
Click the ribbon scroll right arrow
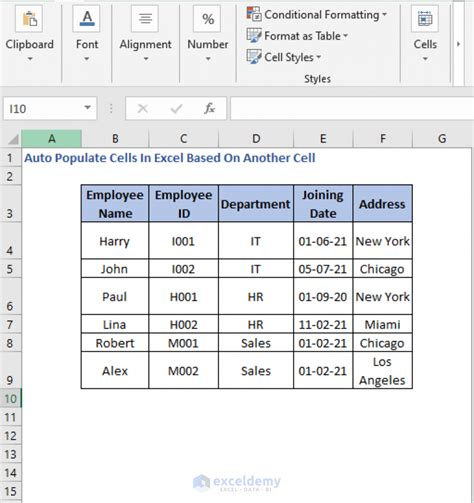tap(459, 44)
